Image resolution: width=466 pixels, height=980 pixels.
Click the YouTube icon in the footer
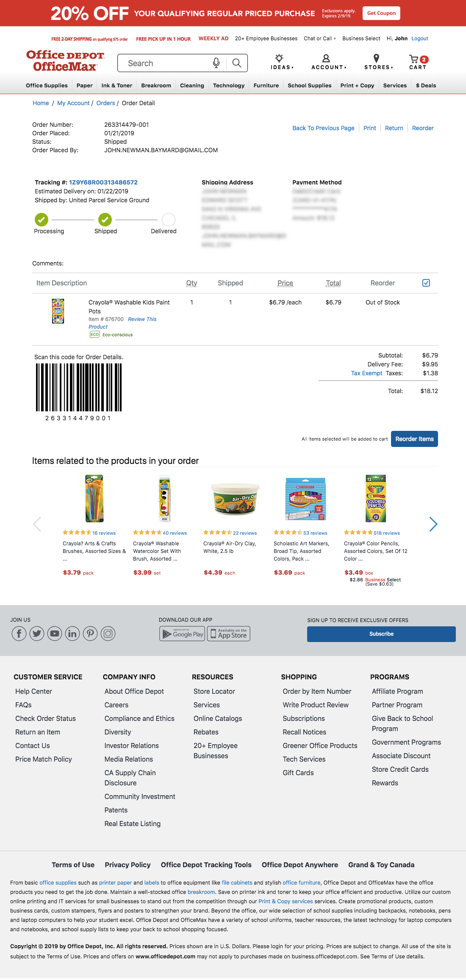[x=54, y=634]
